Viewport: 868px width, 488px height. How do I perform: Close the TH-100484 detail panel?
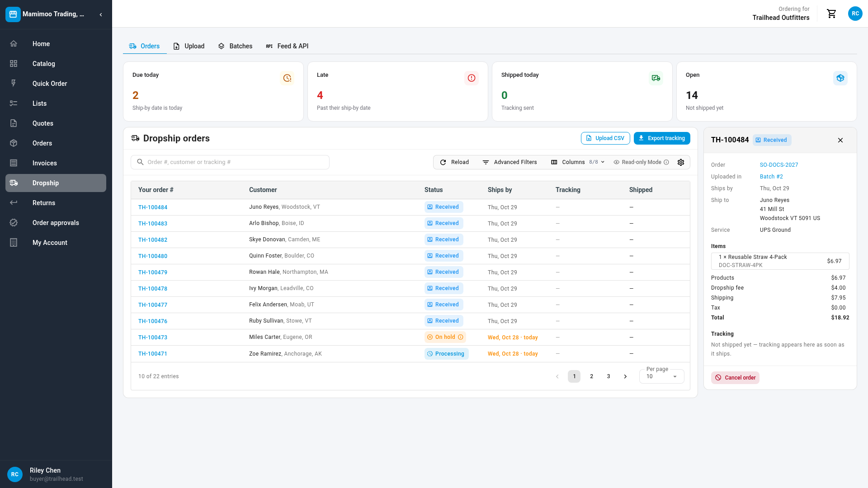[840, 140]
